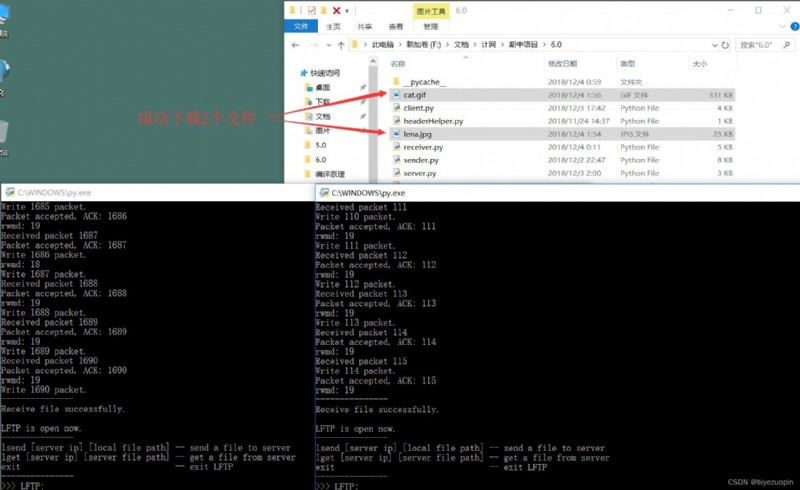Screen dimensions: 800x490
Task: Click the 图片工具 contextual tab header
Action: click(431, 11)
